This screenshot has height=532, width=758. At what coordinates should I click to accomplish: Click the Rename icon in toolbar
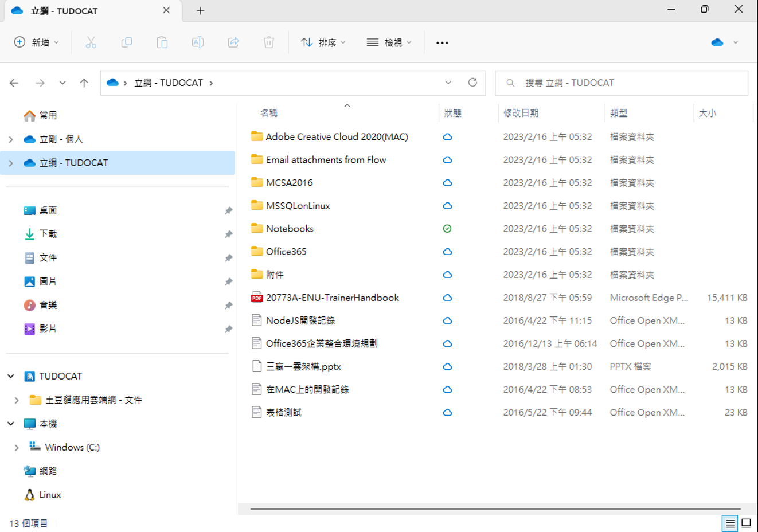pos(198,42)
